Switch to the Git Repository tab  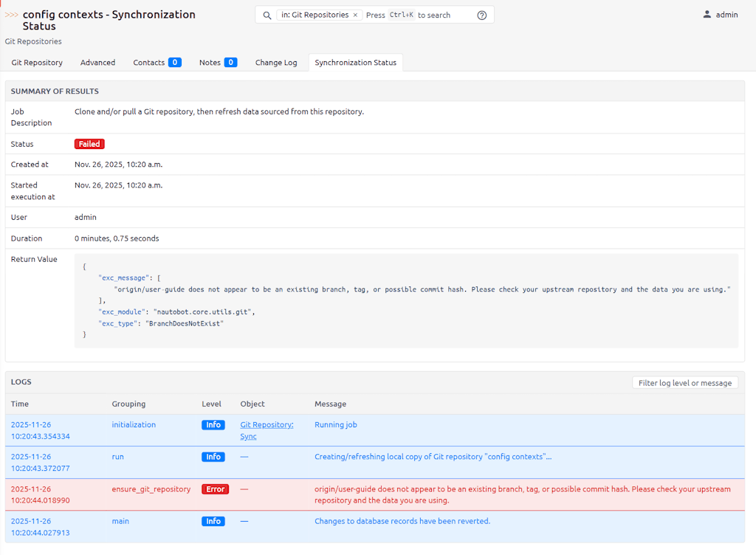[37, 63]
